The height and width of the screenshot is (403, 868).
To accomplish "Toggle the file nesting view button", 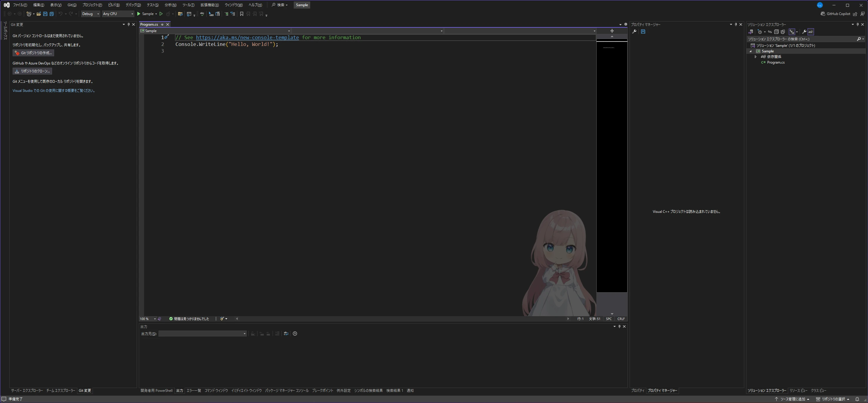I will tap(792, 32).
